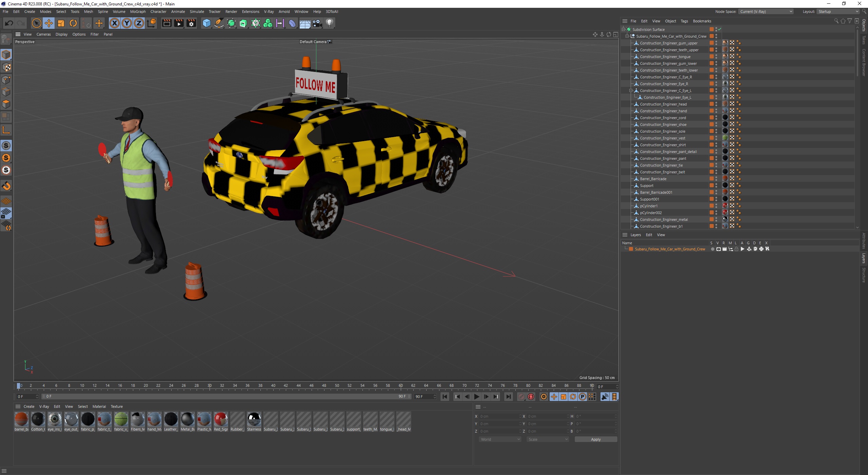Collapse Construction_Engineer_C_Eye_L object tree

pyautogui.click(x=631, y=90)
